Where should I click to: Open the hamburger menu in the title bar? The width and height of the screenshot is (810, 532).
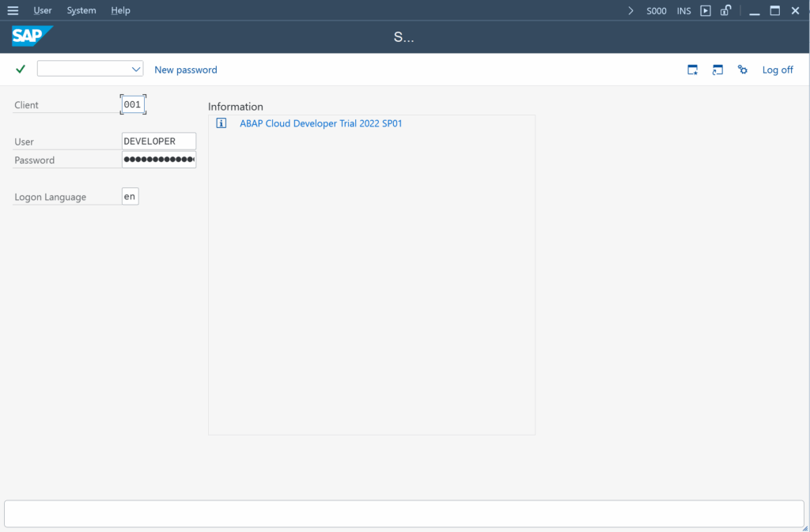13,10
